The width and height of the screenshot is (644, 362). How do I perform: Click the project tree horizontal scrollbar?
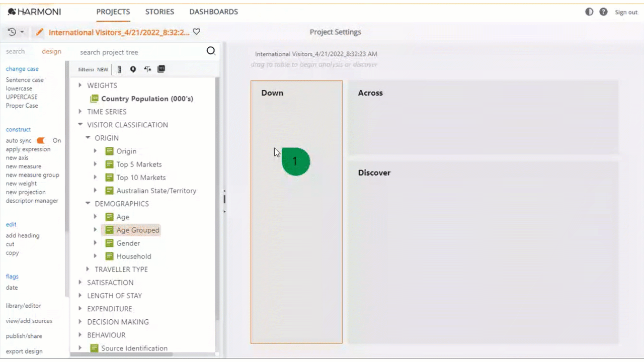(121, 354)
